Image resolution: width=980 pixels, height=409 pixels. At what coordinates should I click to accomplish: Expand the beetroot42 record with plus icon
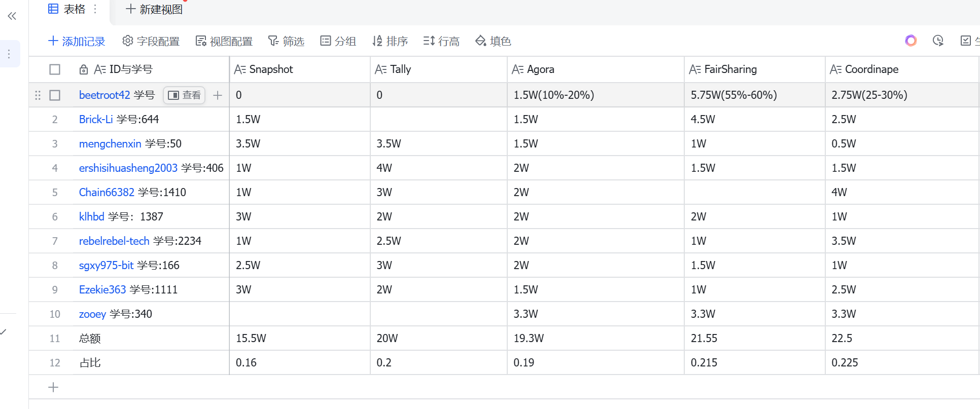pyautogui.click(x=218, y=95)
